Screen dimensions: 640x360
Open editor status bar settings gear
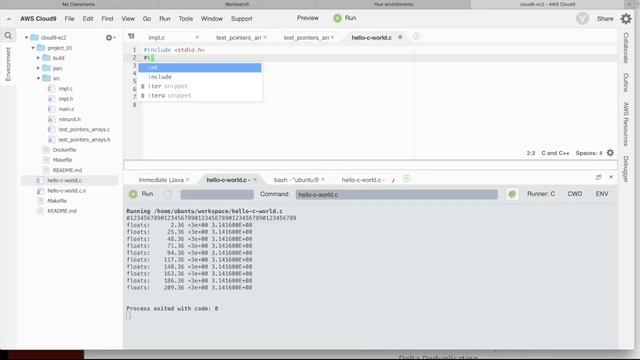tap(610, 153)
